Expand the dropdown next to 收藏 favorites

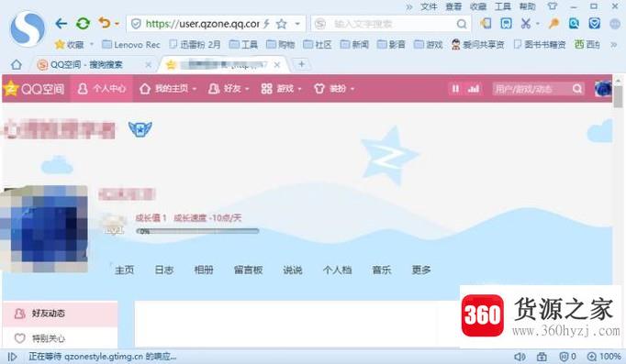(92, 44)
